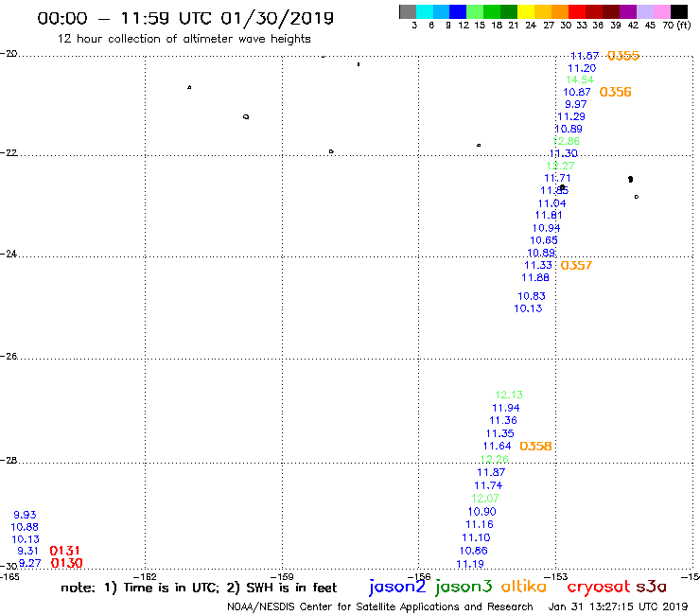Image resolution: width=700 pixels, height=615 pixels.
Task: Click the longitude axis label -162
Action: [145, 576]
